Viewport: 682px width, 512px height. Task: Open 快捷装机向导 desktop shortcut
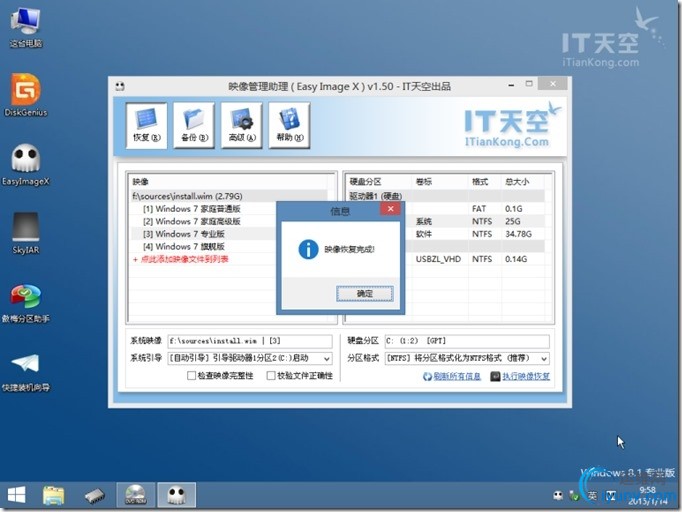pyautogui.click(x=26, y=372)
